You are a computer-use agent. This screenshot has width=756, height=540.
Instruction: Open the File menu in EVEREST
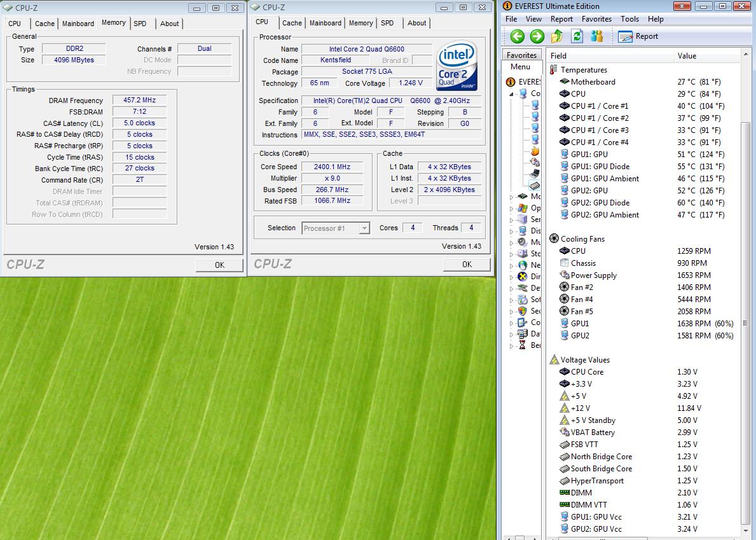(x=511, y=19)
